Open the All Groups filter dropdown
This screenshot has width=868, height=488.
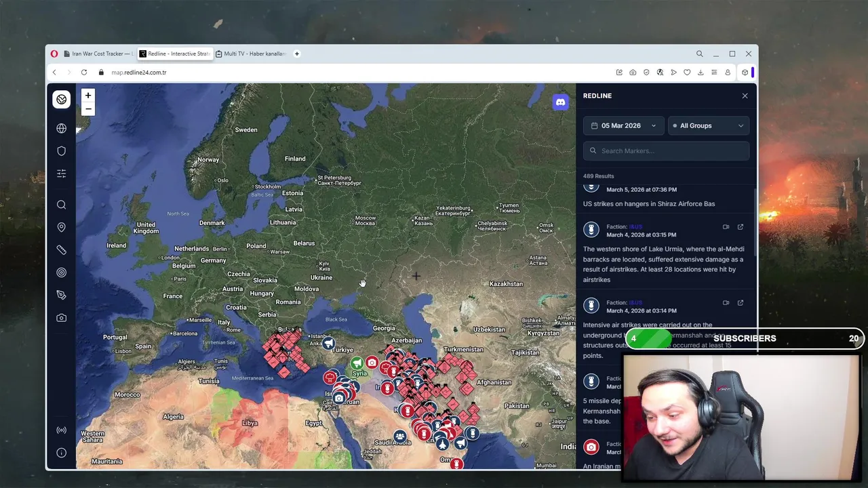point(709,125)
